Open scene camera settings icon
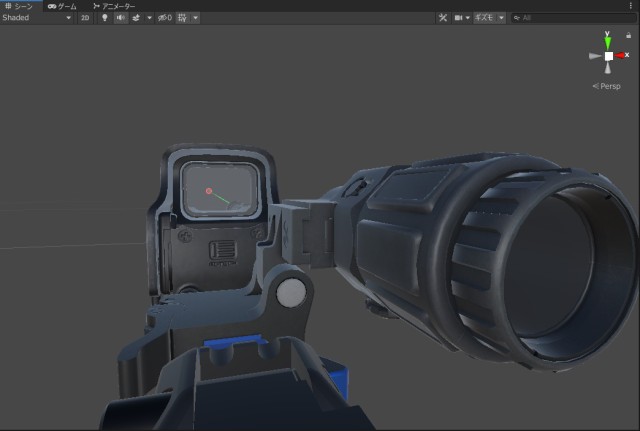640x431 pixels. tap(459, 18)
